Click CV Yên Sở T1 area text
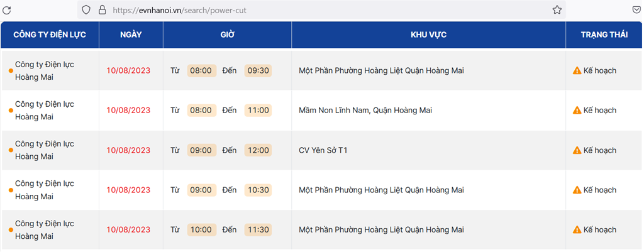This screenshot has width=644, height=252. click(323, 150)
